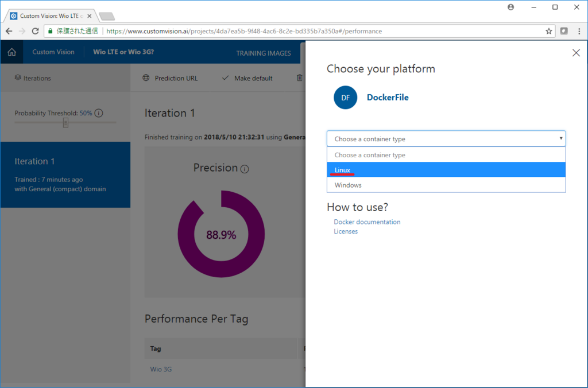
Task: Click the 88.9% precision value
Action: tap(221, 235)
